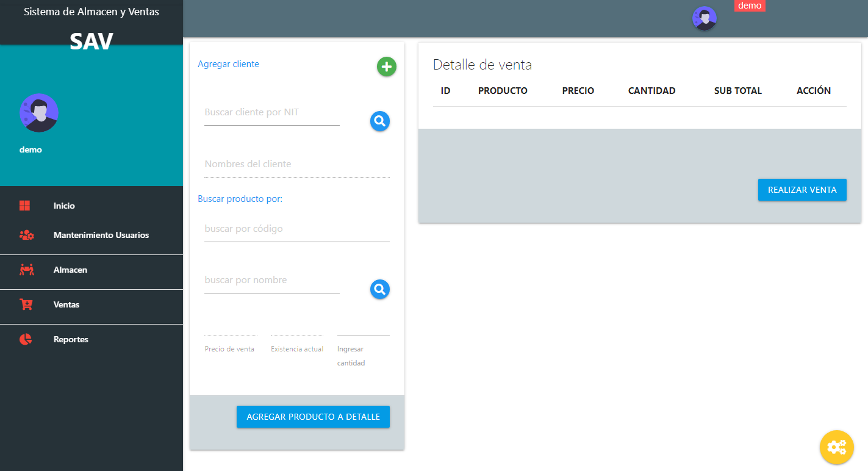Click the search icon beside the NIT field
868x471 pixels.
click(379, 121)
